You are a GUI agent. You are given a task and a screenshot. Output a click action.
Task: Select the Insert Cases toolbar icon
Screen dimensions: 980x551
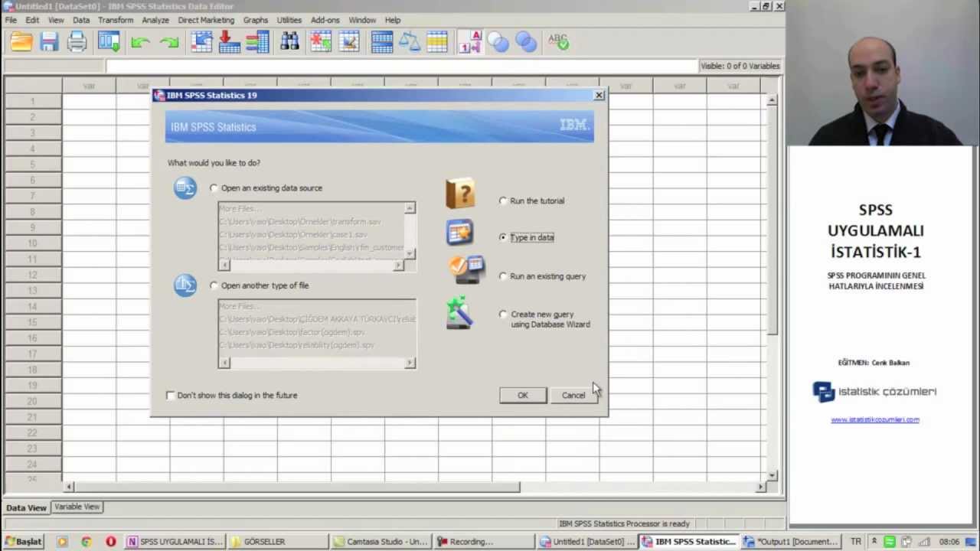pyautogui.click(x=321, y=41)
